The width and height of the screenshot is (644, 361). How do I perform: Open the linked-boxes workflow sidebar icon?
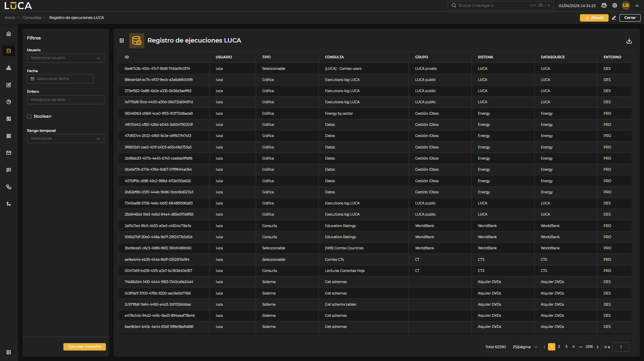[9, 187]
